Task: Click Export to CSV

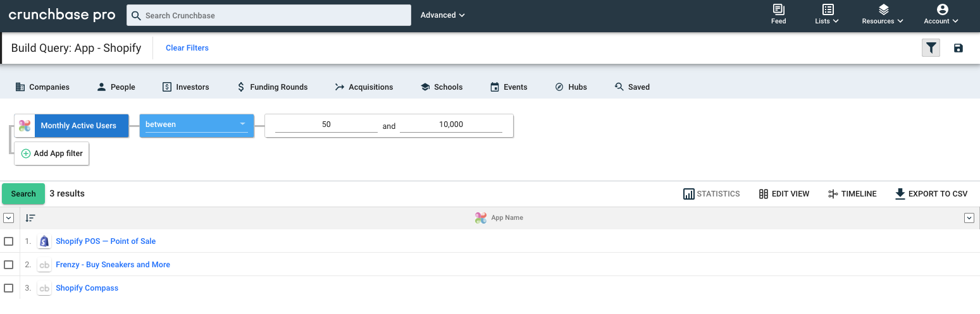Action: (x=931, y=194)
